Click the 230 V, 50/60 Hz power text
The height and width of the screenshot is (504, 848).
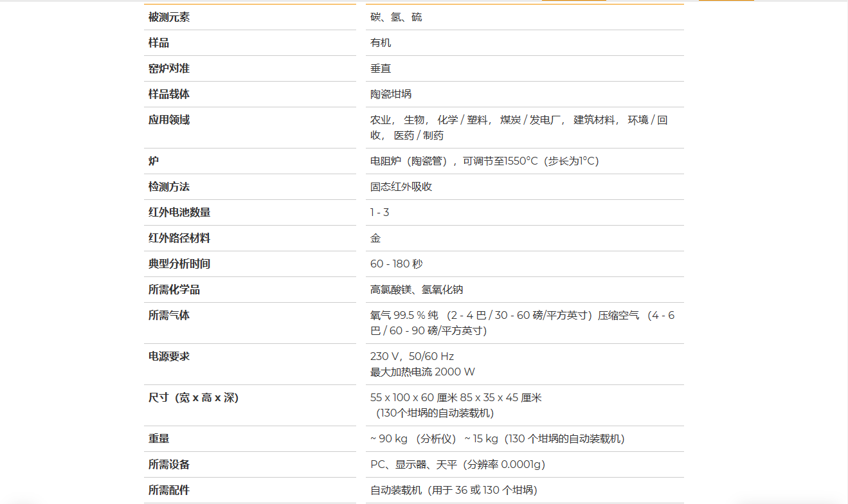click(412, 357)
